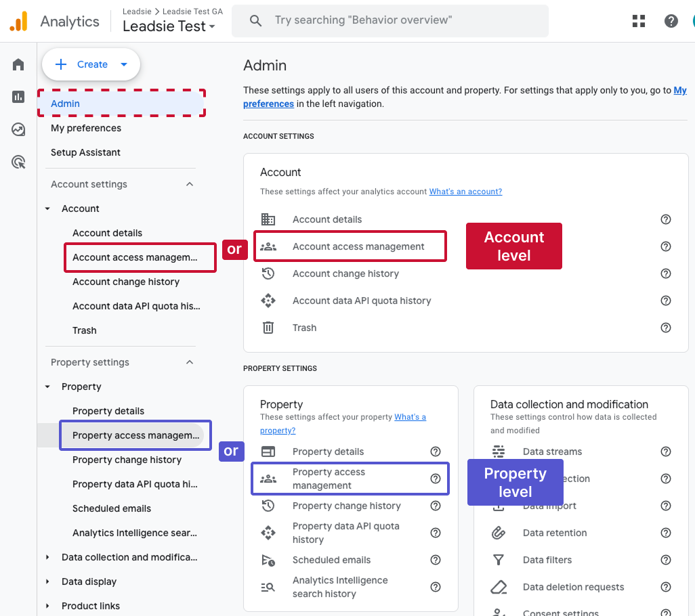Collapse the Account settings section chevron
Screen dimensions: 695x616
point(190,184)
